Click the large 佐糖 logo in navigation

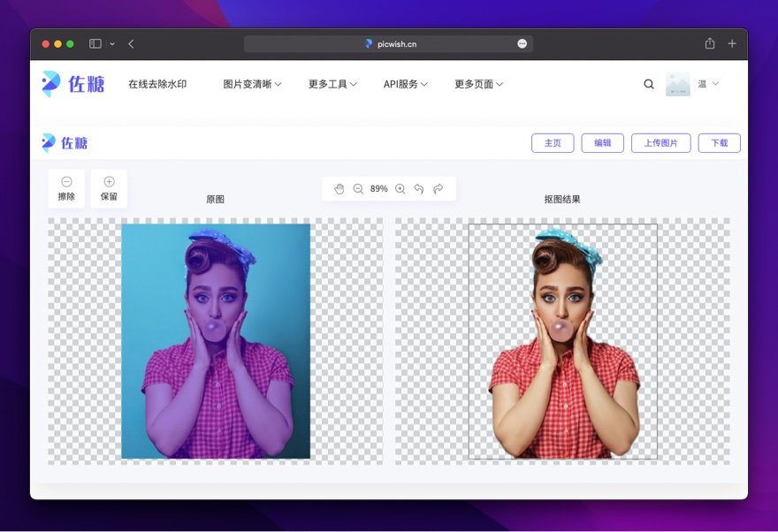72,84
